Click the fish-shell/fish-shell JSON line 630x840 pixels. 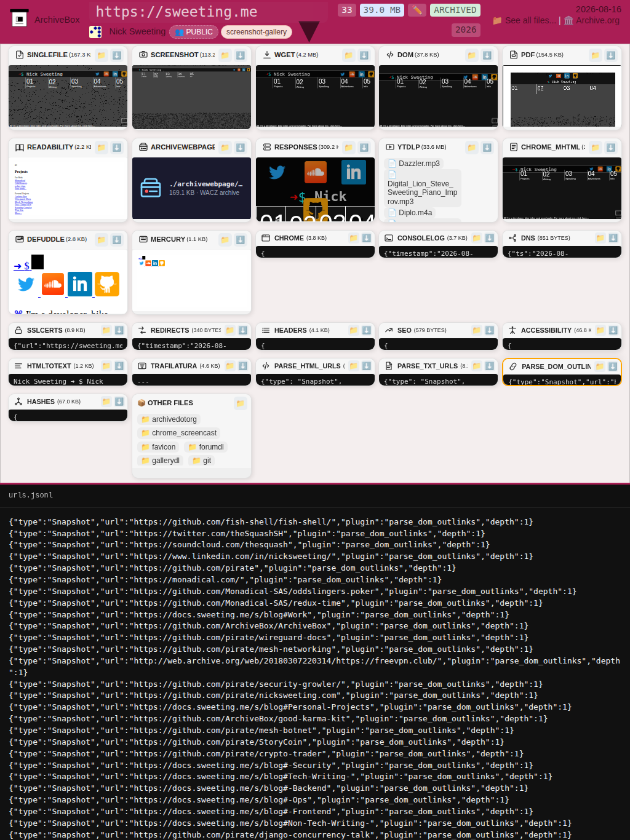pos(271,522)
